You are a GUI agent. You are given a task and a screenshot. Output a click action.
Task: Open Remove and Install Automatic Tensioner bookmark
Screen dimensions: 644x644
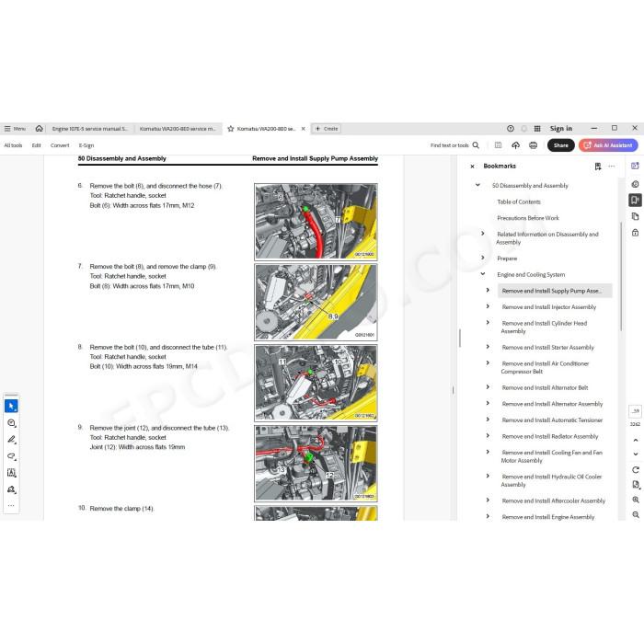click(x=552, y=420)
